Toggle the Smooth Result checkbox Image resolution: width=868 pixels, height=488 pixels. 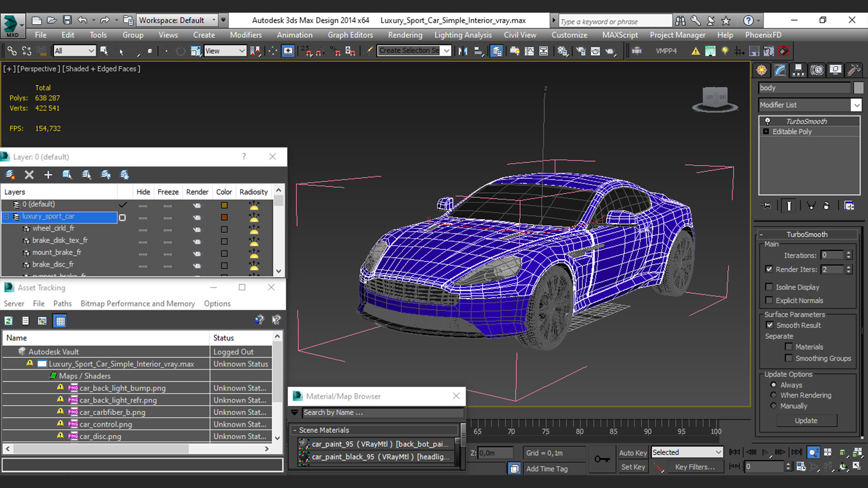tap(769, 325)
